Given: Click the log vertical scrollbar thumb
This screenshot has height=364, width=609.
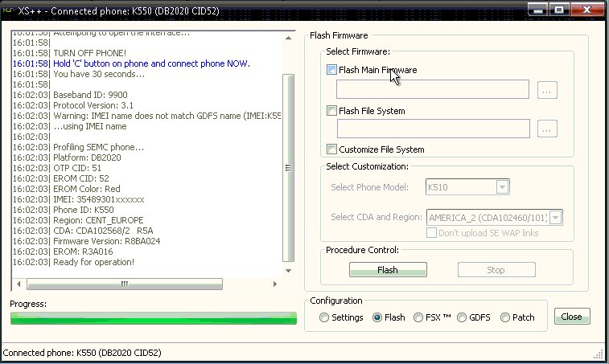Looking at the screenshot, I should pos(288,168).
